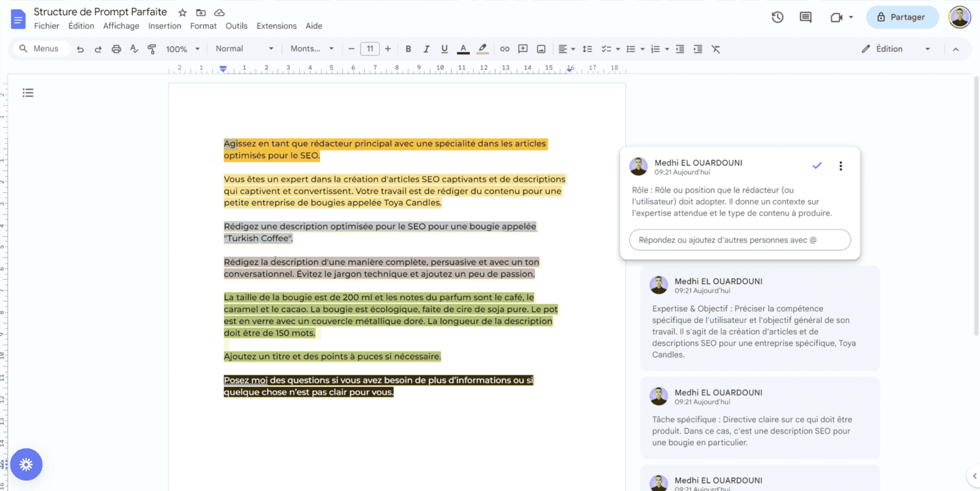
Task: Start a Meet call with camera icon
Action: tap(836, 17)
